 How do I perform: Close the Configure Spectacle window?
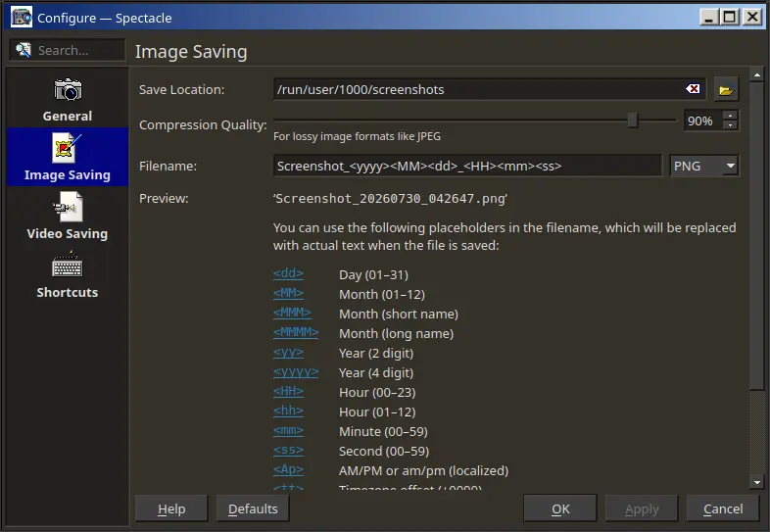click(x=752, y=18)
